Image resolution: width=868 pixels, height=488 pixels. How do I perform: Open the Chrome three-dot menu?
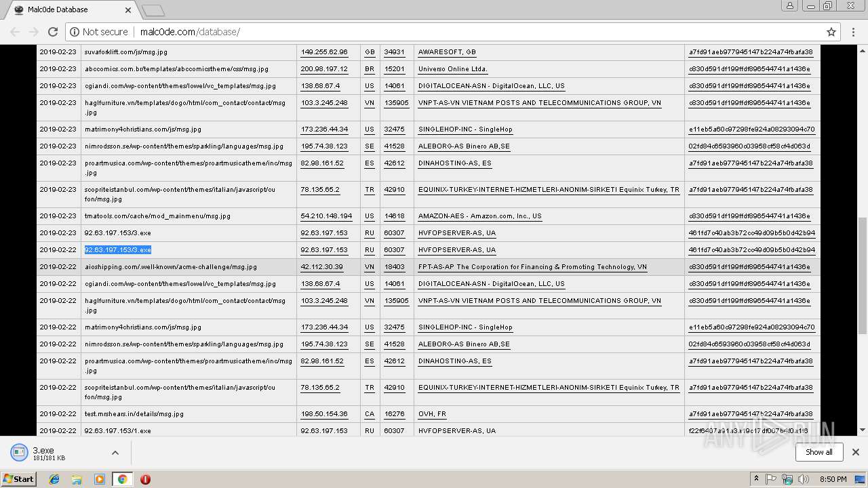854,32
